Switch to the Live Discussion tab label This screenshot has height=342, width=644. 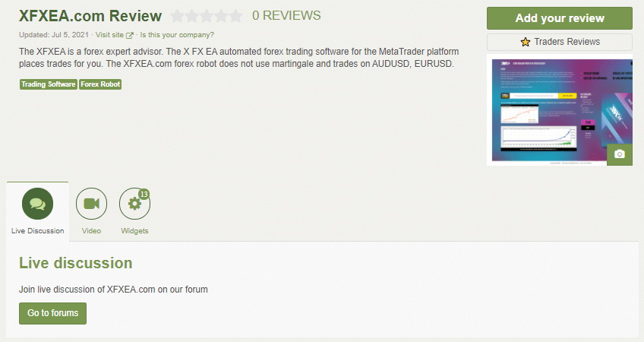(x=38, y=231)
